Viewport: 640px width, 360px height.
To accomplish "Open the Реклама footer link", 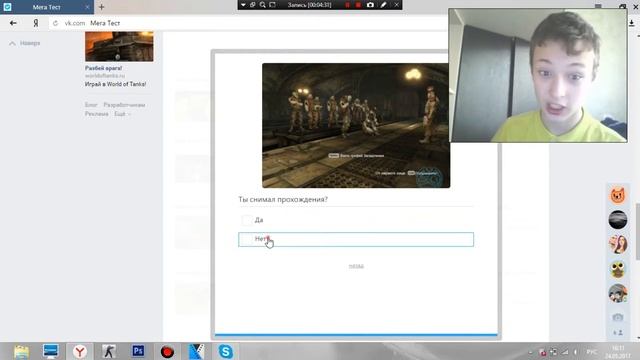I will coord(97,114).
